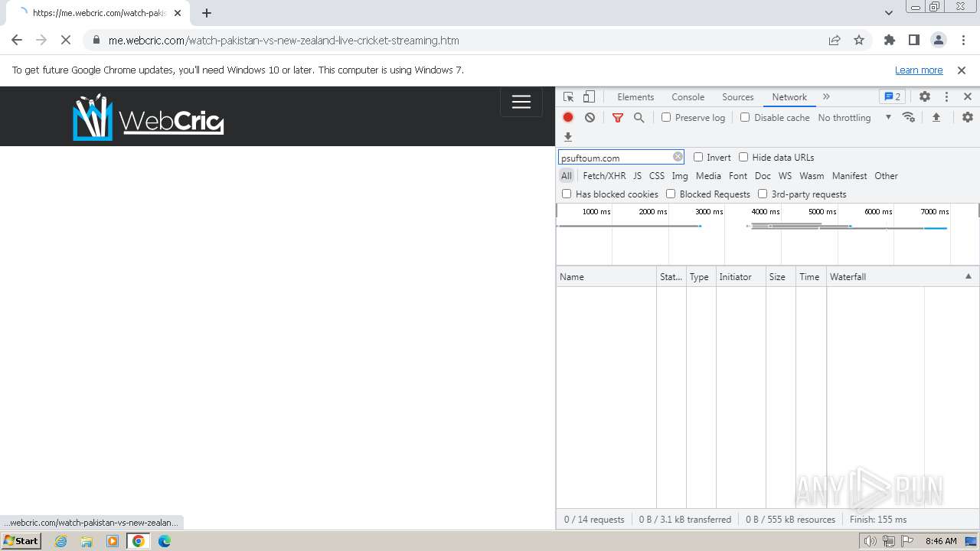The image size is (980, 551).
Task: Filter requests by CSS
Action: (657, 175)
